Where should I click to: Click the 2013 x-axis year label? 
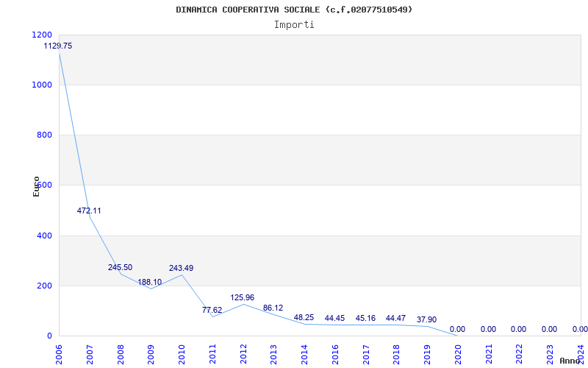click(273, 355)
